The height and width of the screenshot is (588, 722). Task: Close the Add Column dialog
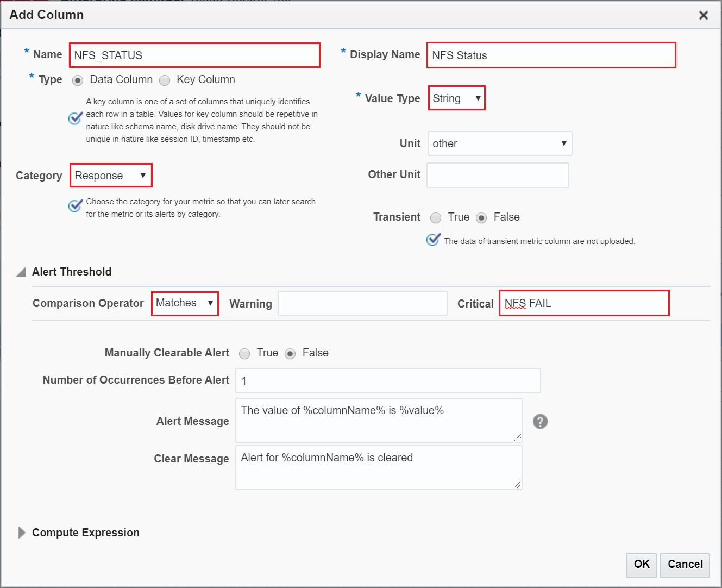[703, 15]
